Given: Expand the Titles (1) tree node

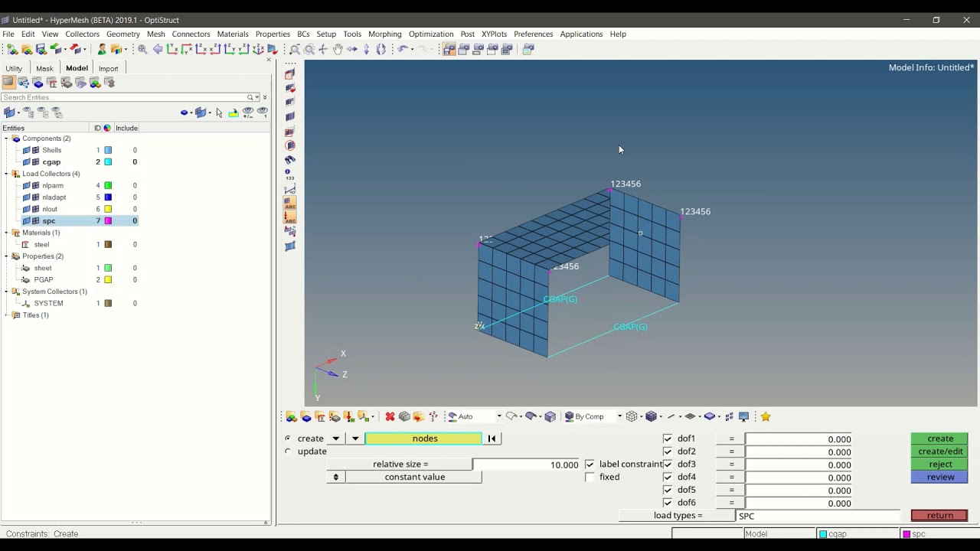Looking at the screenshot, I should 6,315.
